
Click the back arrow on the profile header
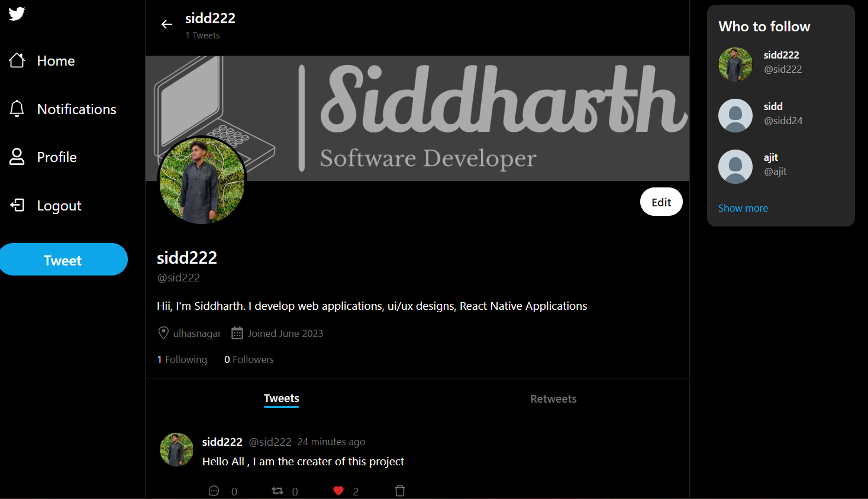(x=166, y=24)
